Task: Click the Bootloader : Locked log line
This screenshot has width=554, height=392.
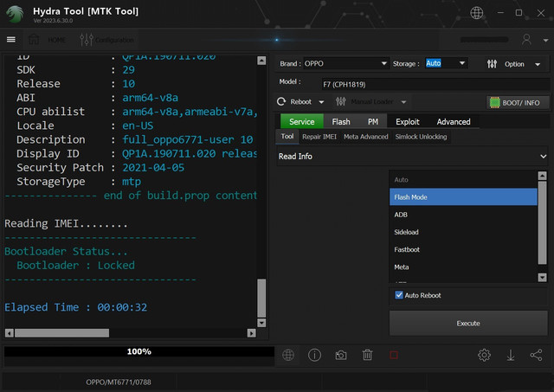Action: (x=75, y=265)
